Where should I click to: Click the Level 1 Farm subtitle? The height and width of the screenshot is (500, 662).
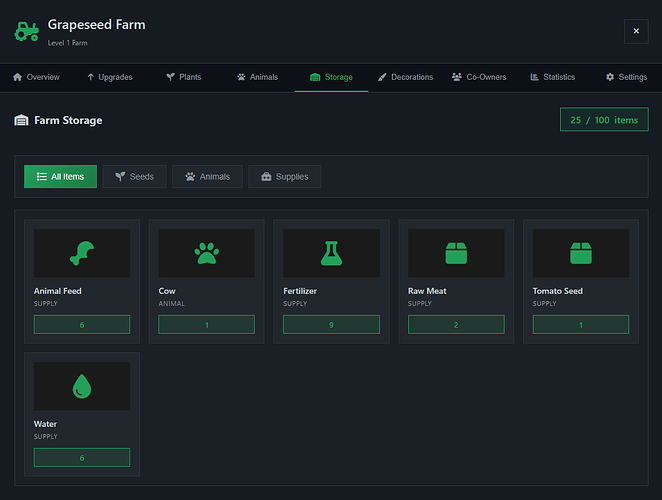[x=68, y=43]
